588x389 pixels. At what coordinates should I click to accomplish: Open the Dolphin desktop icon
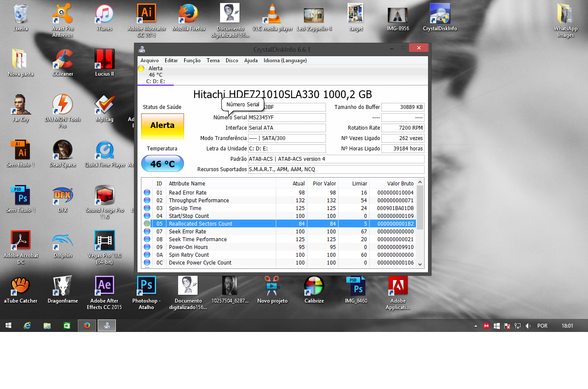tap(63, 245)
